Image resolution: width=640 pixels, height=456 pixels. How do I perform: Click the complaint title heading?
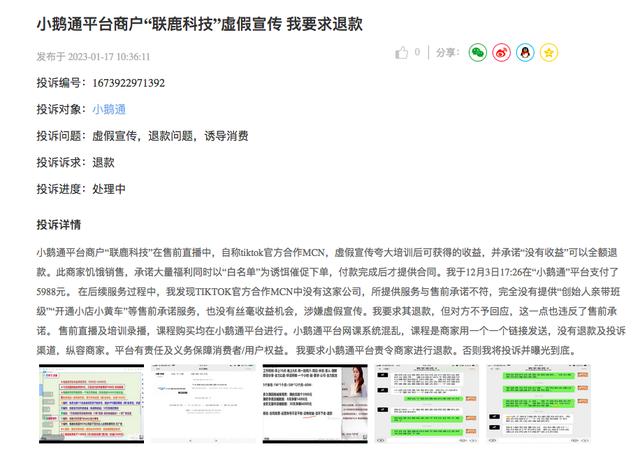click(x=200, y=24)
